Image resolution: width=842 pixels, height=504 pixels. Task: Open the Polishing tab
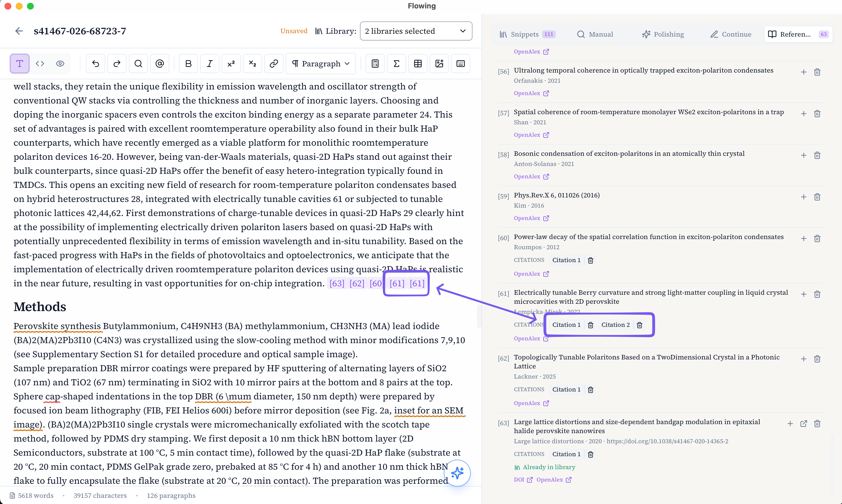[663, 34]
